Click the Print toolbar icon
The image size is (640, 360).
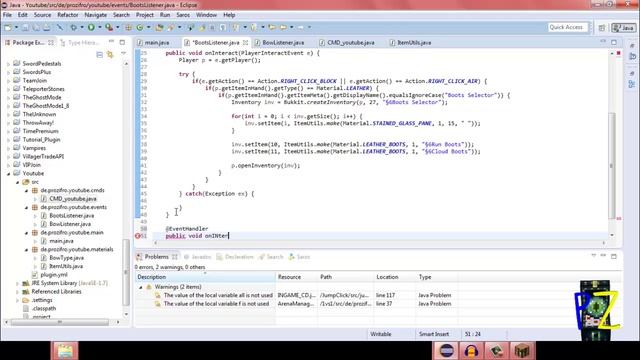tap(47, 27)
